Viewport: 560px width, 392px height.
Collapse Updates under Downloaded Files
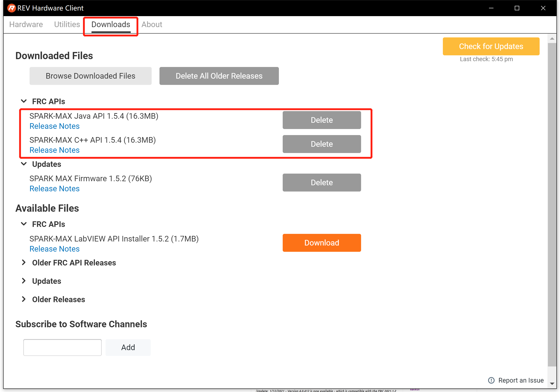pyautogui.click(x=24, y=164)
